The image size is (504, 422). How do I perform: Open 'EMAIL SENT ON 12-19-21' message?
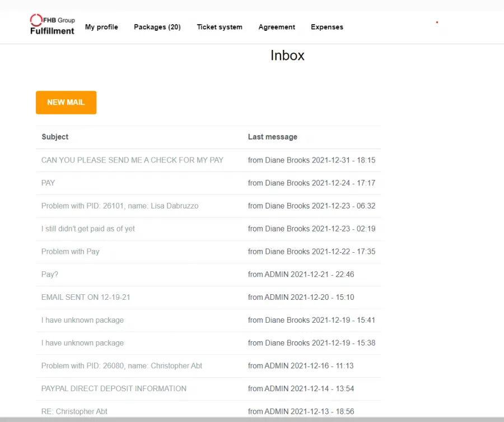(86, 297)
